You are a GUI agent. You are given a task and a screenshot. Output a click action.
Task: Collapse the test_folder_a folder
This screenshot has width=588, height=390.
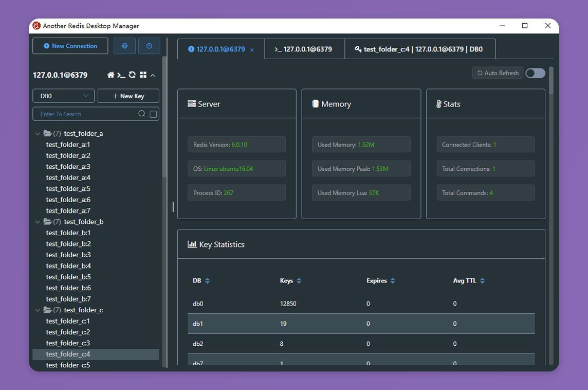pos(38,134)
